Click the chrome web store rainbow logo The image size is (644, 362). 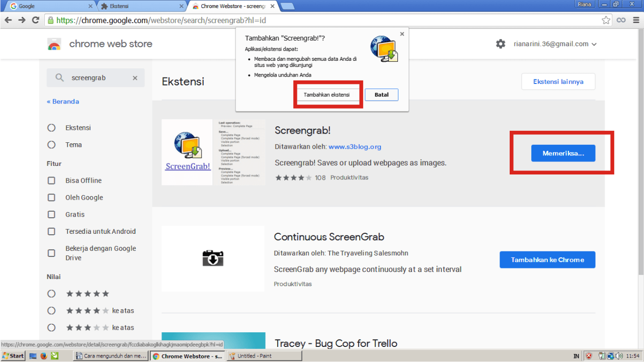pos(54,44)
